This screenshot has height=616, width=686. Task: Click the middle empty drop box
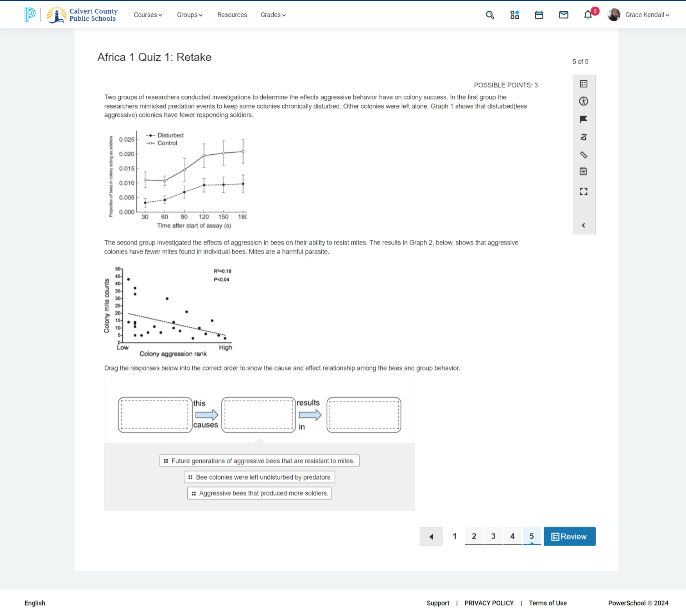point(258,415)
